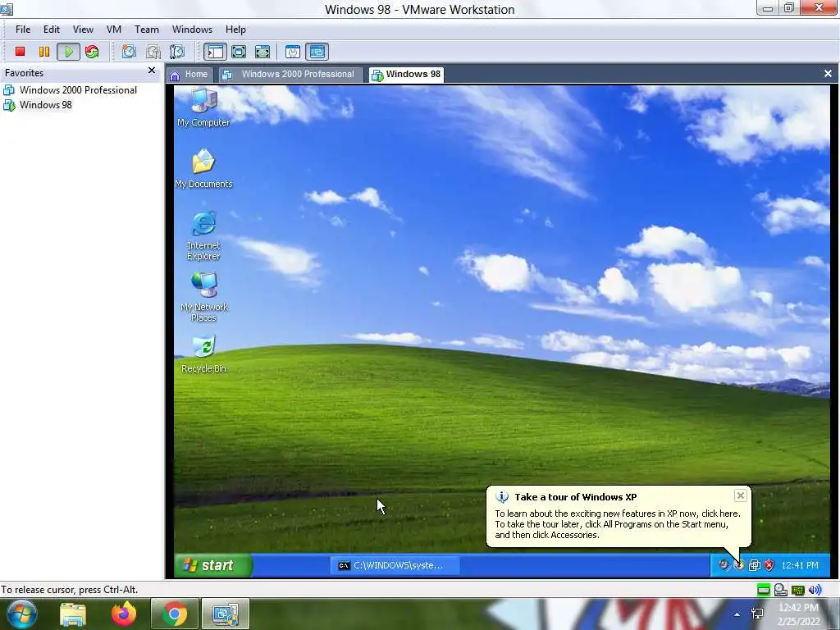
Task: Open the Windows menu
Action: point(192,30)
